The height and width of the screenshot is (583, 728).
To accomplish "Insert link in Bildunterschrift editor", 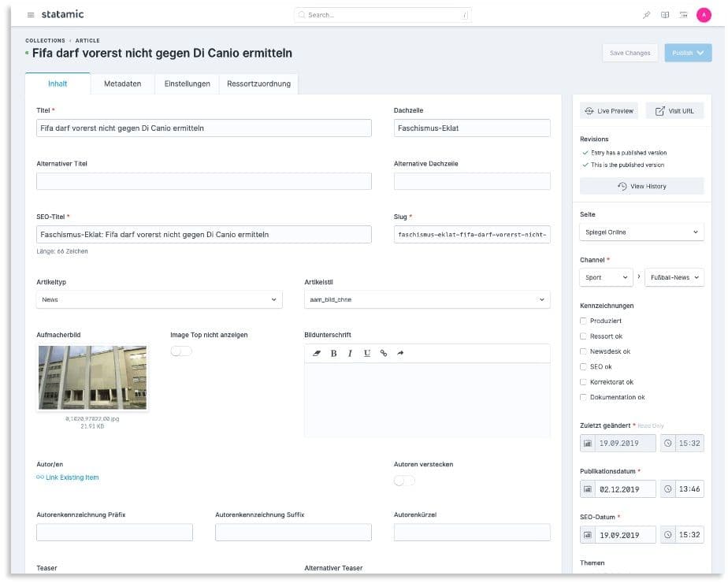I will (384, 353).
